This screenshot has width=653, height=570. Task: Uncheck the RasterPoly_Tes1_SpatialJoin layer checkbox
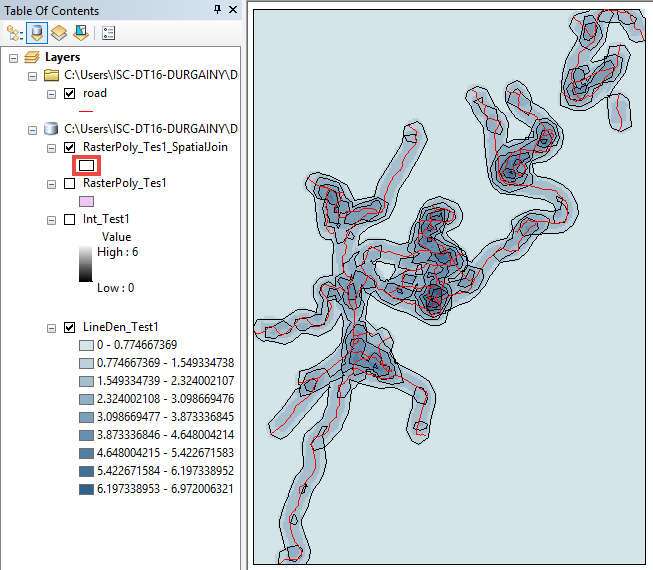[70, 147]
